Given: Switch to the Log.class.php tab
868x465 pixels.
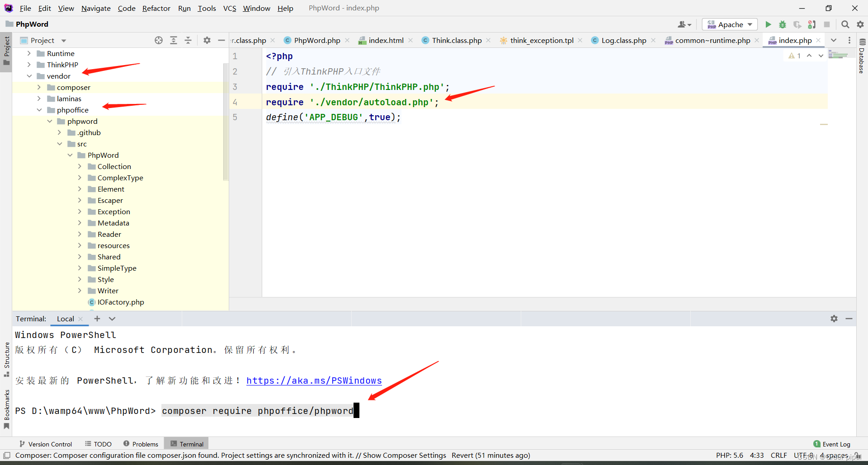Looking at the screenshot, I should point(623,40).
